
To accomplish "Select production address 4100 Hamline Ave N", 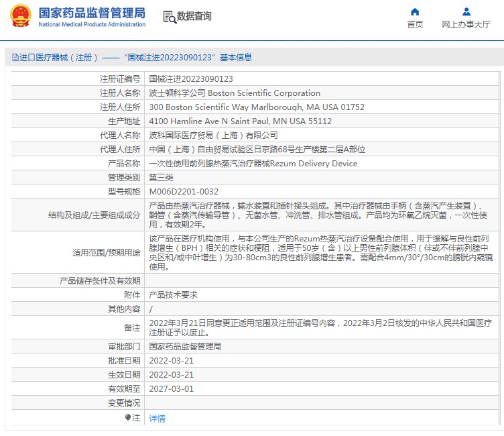I will [241, 121].
